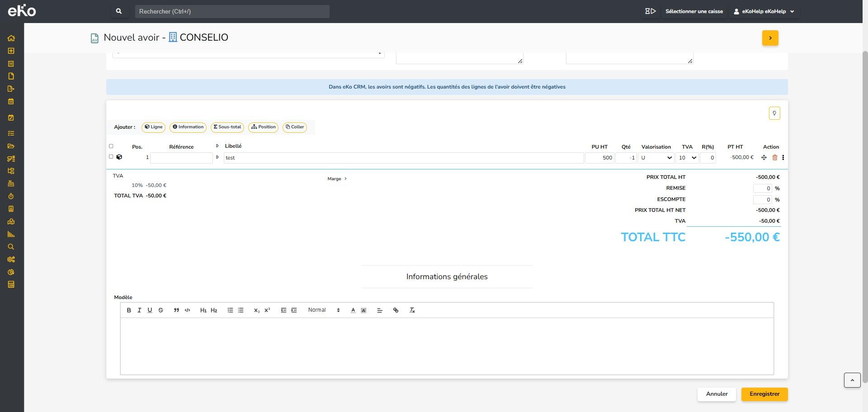Open the three-dot action menu for line

[x=783, y=158]
